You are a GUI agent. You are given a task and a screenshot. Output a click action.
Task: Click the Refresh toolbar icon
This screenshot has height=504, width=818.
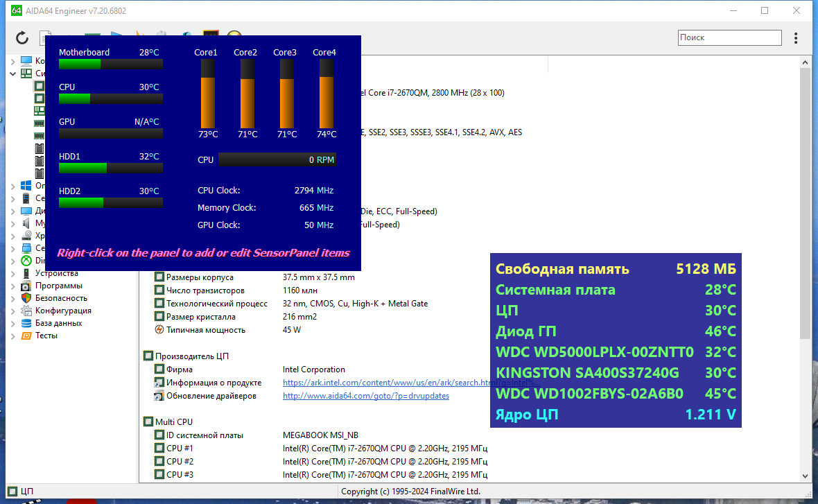22,37
